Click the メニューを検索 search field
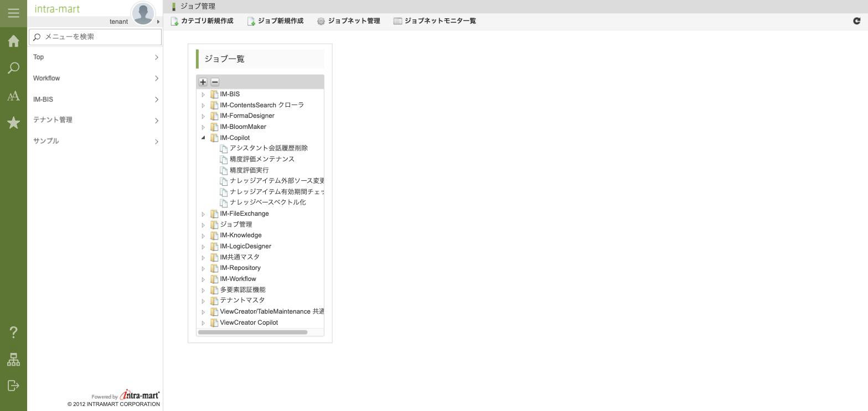 (95, 37)
